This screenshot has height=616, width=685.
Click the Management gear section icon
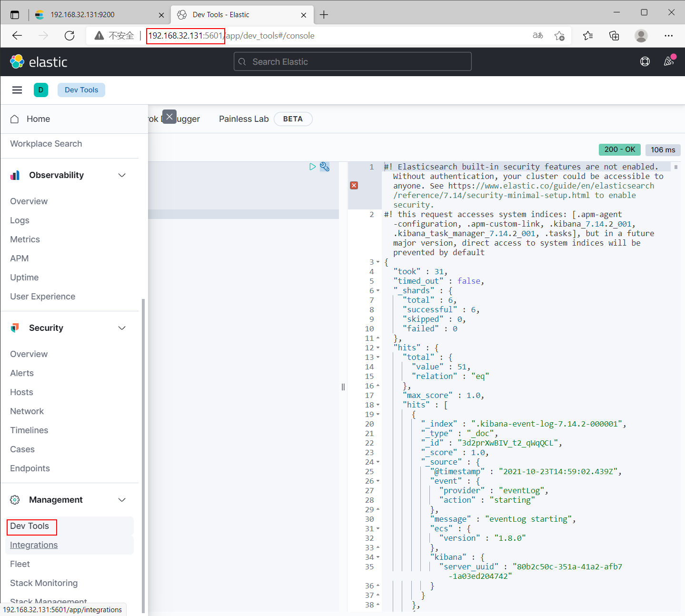(15, 500)
